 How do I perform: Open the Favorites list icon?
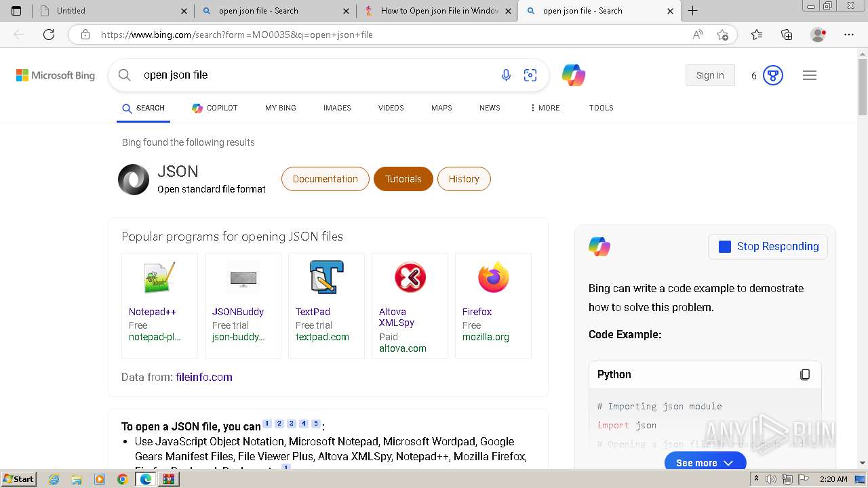point(757,35)
